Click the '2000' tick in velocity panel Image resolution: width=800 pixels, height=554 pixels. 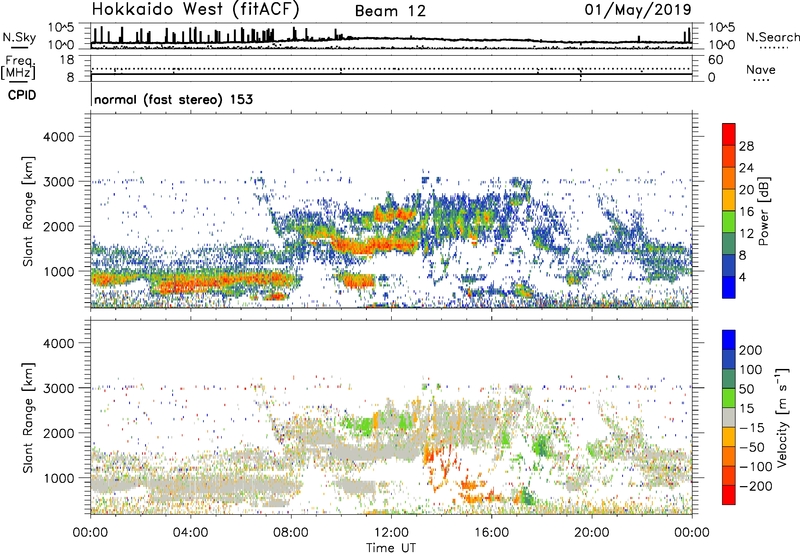tap(59, 433)
